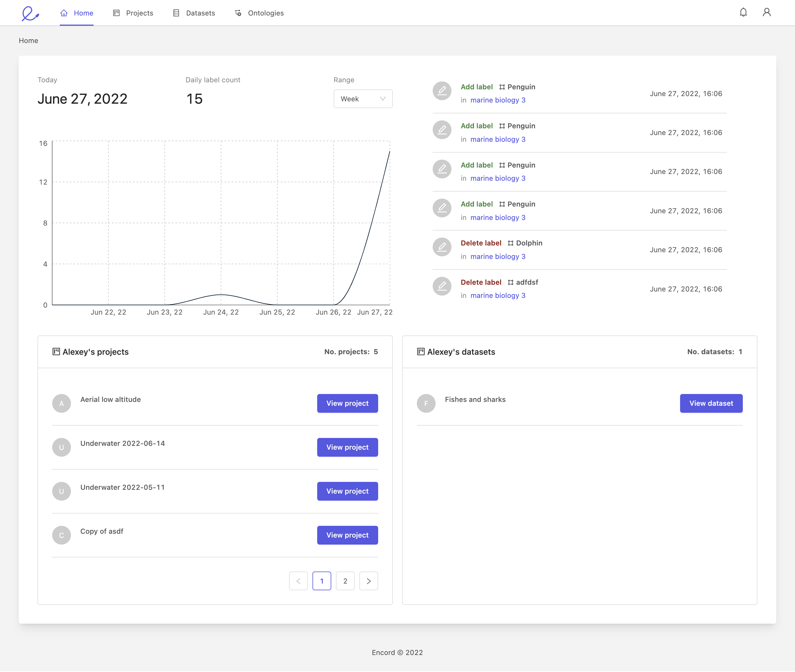Click the Ontologies flask icon

coord(238,13)
